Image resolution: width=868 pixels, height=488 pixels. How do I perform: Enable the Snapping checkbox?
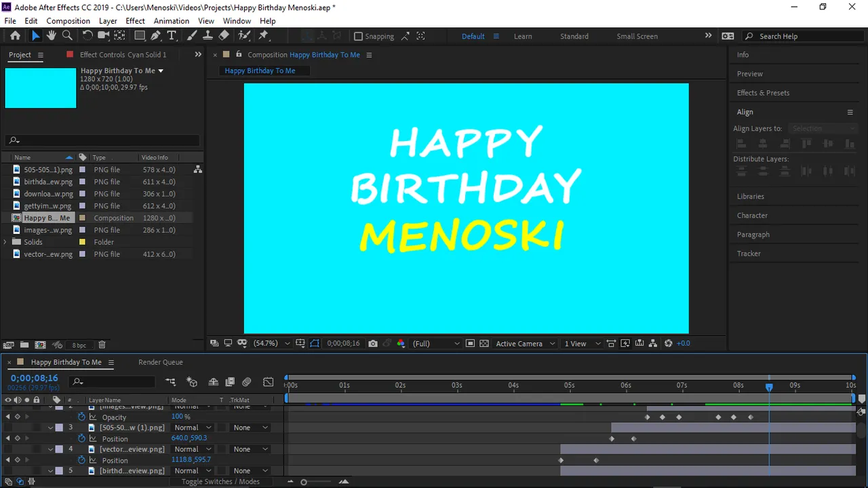[359, 37]
